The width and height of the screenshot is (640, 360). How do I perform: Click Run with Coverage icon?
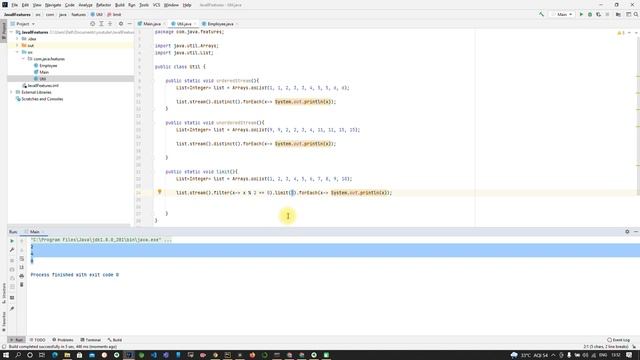tap(598, 14)
